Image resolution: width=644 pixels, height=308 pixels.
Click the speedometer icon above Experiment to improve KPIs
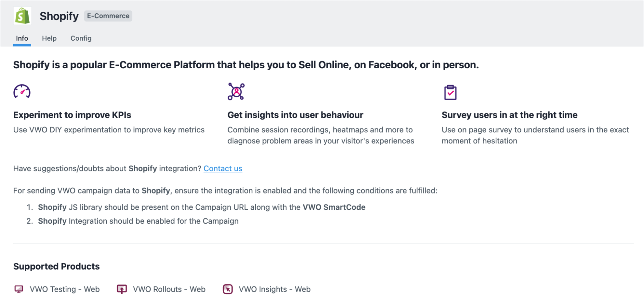[22, 91]
